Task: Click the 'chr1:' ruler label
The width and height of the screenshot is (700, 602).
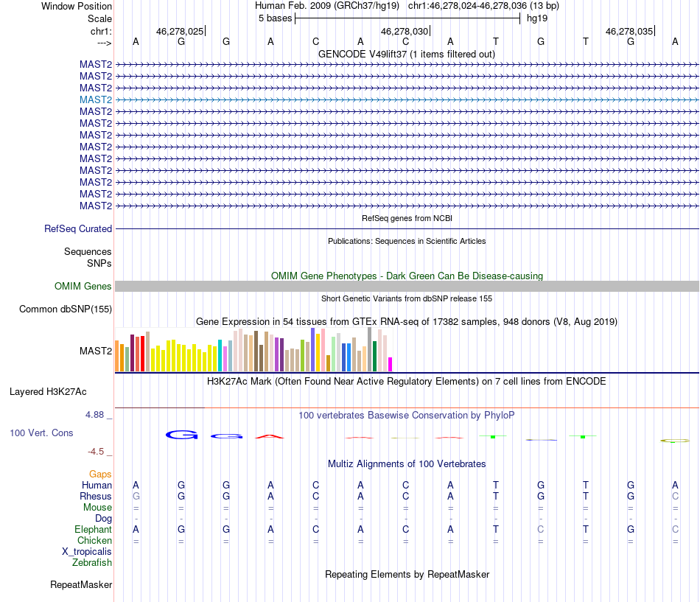Action: point(101,31)
